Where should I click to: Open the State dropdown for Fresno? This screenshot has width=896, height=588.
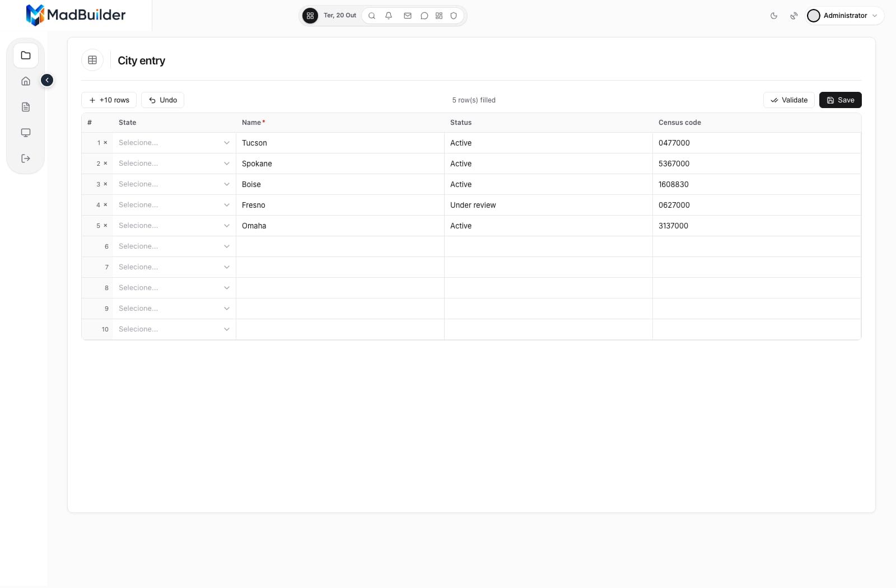[174, 205]
